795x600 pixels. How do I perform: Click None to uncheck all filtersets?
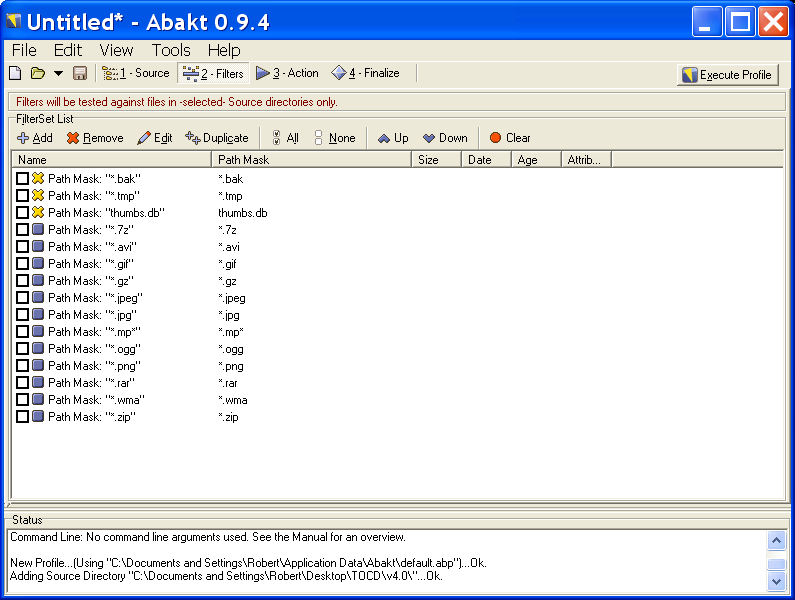tap(335, 138)
